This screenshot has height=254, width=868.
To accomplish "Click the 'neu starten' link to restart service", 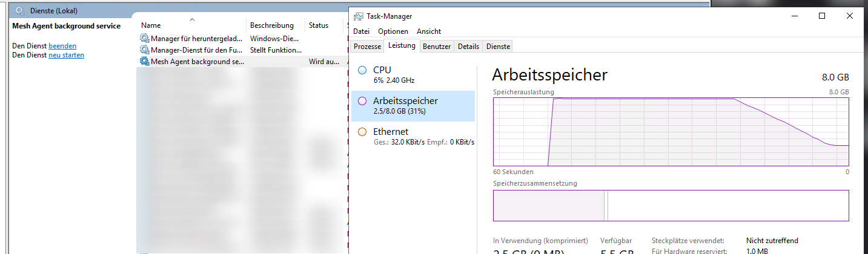I will (x=66, y=55).
